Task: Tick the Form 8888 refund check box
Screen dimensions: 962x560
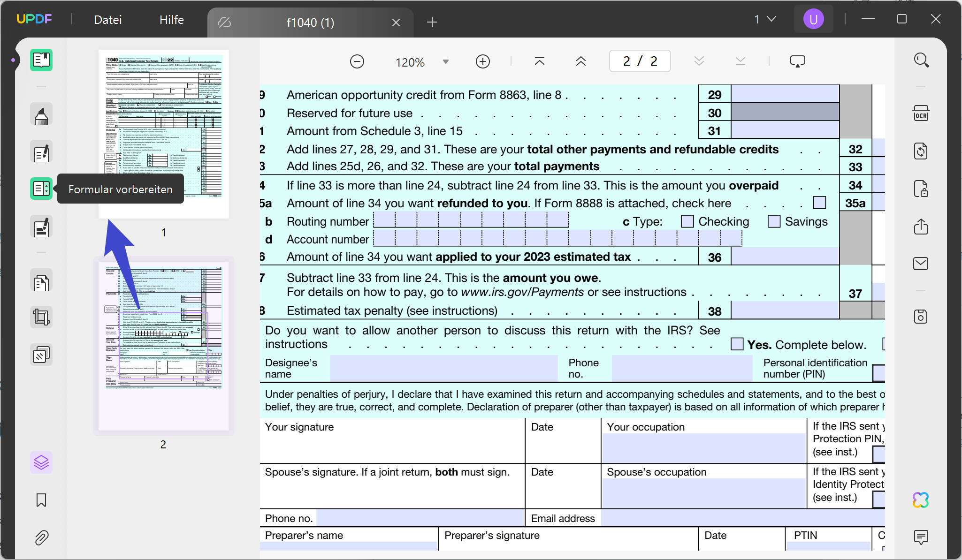Action: pos(820,203)
